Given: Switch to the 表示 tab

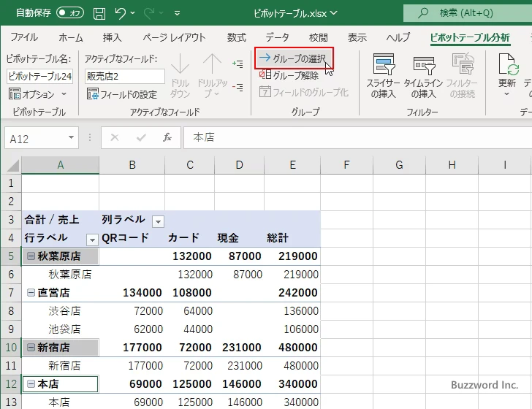Looking at the screenshot, I should pyautogui.click(x=357, y=37).
